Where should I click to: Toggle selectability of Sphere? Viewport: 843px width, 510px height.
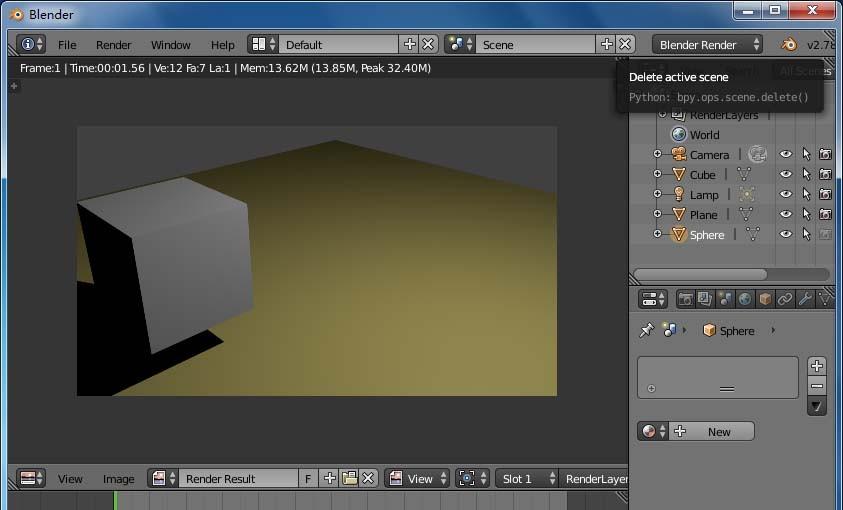tap(806, 234)
